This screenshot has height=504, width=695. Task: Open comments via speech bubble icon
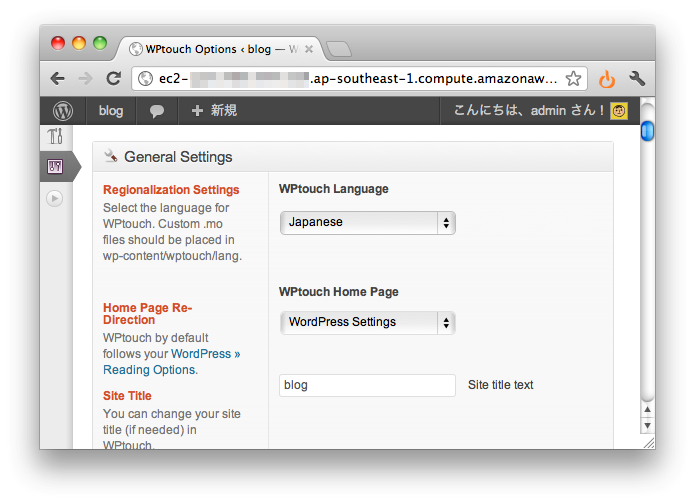[156, 111]
